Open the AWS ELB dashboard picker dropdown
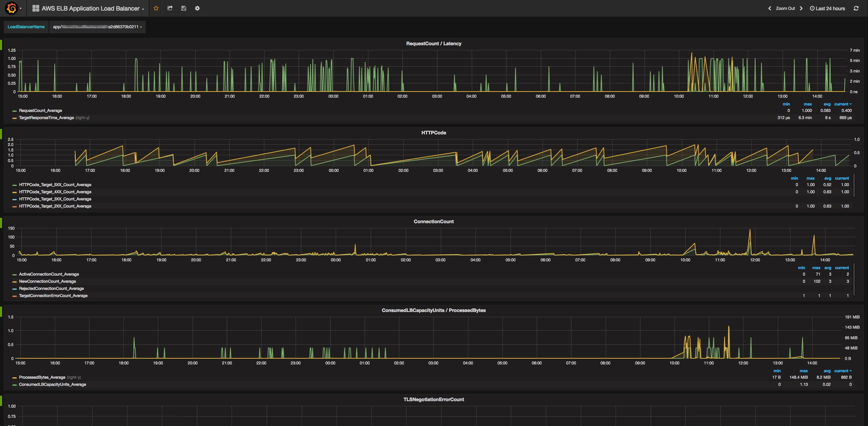The height and width of the screenshot is (426, 868). click(90, 8)
